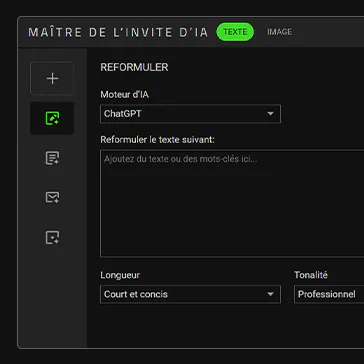Click the MAÎTRE DE L'INVITE D'IA title

(x=118, y=32)
